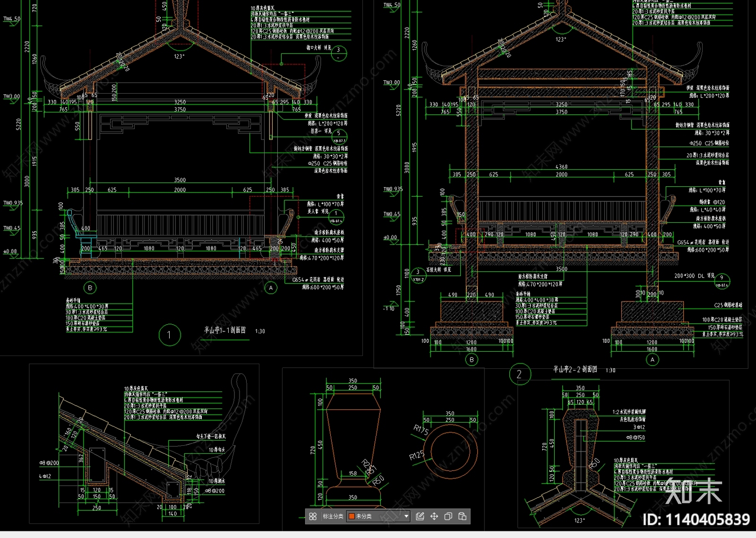Click the R175 radius dimension
This screenshot has width=756, height=538.
[x=421, y=430]
